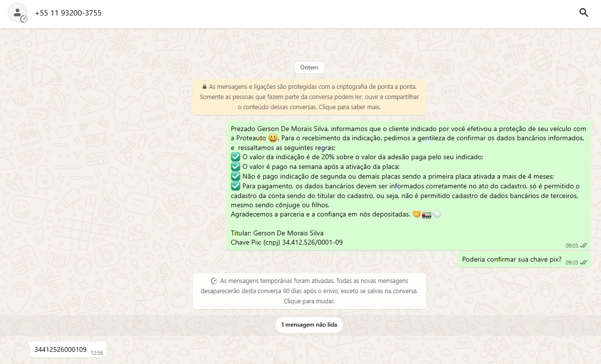601x364 pixels.
Task: Click the 'Poderia confirmar sua chave pix?' message
Action: [511, 259]
